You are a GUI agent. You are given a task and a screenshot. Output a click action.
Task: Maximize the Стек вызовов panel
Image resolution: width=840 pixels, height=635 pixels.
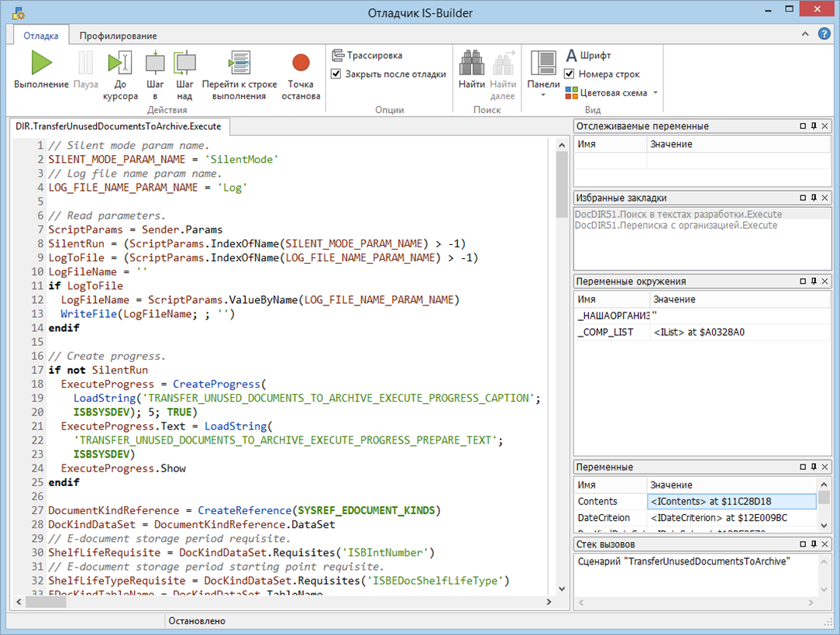[803, 544]
